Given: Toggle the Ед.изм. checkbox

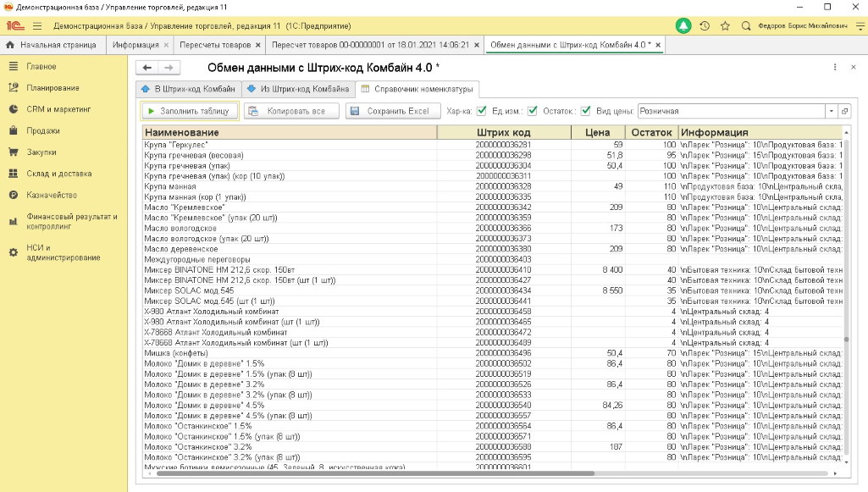Looking at the screenshot, I should (x=532, y=111).
